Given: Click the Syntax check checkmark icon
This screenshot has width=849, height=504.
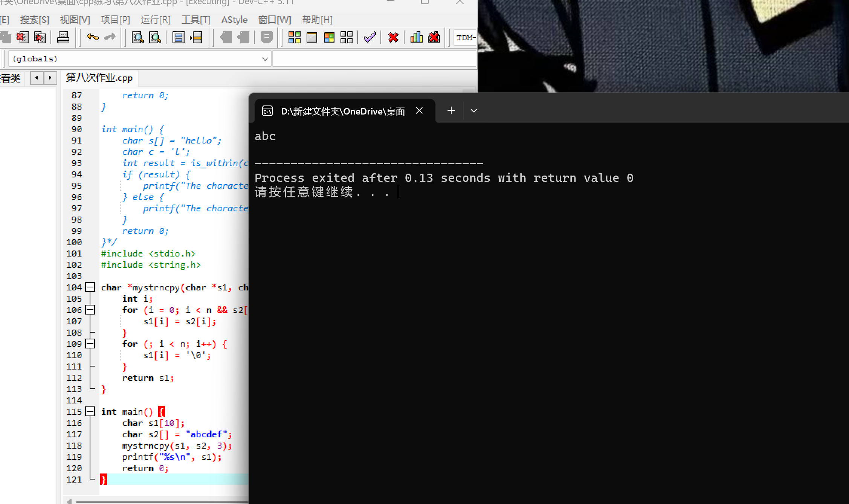Looking at the screenshot, I should point(370,37).
